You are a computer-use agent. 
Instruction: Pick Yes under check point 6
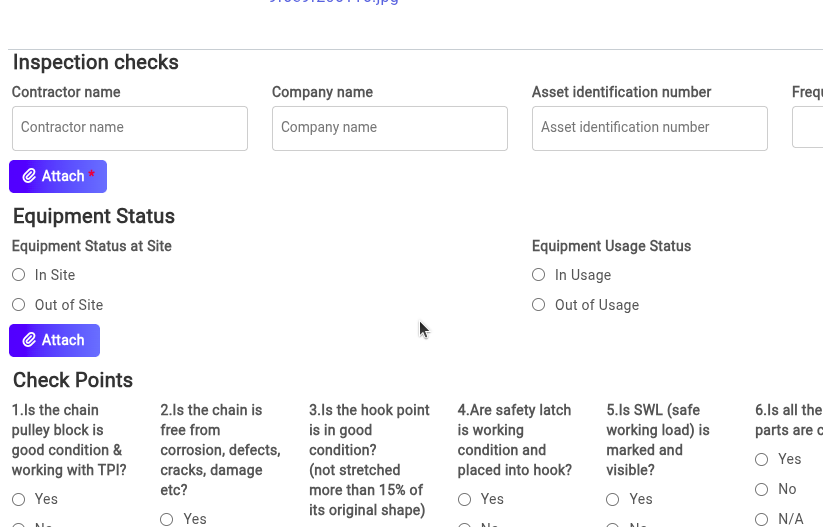pyautogui.click(x=762, y=459)
